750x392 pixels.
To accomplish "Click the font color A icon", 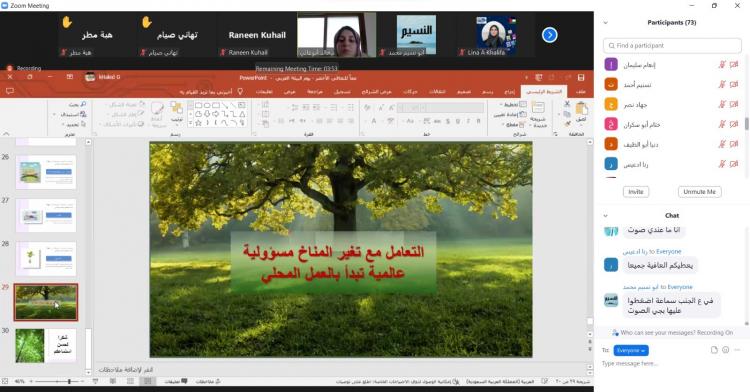I will pyautogui.click(x=374, y=121).
